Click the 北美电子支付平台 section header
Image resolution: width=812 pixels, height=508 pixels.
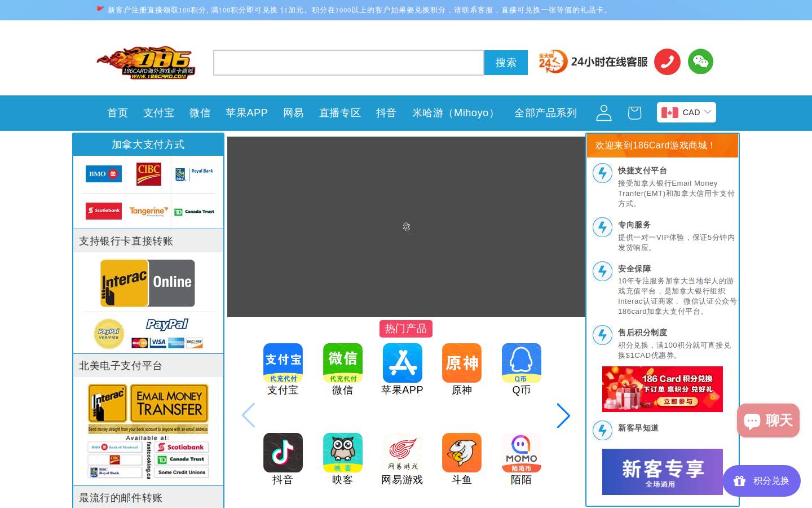coord(148,366)
